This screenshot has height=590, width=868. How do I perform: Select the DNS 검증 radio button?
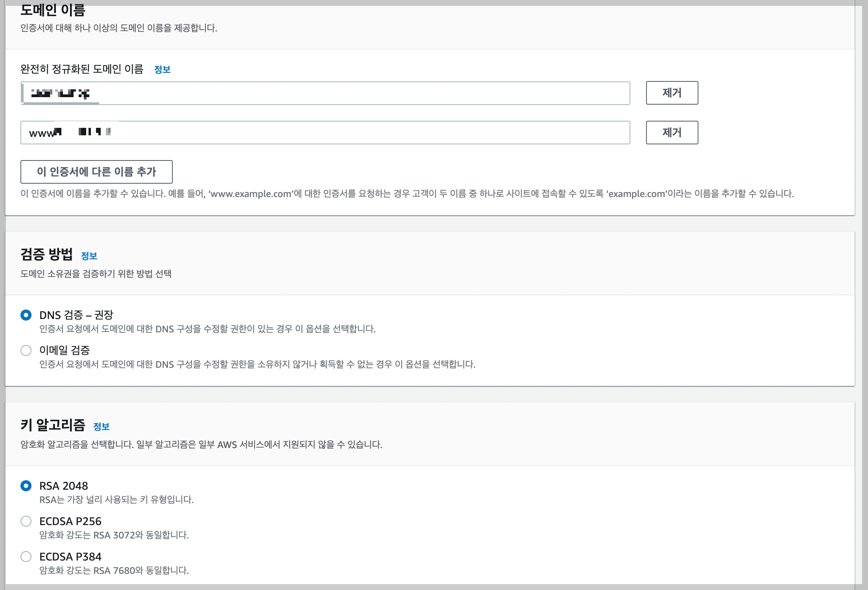click(26, 315)
